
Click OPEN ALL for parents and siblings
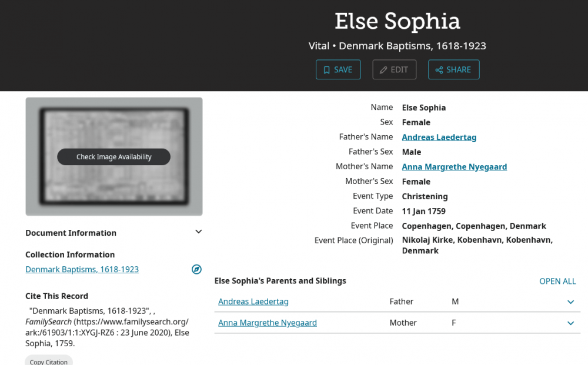click(x=557, y=281)
